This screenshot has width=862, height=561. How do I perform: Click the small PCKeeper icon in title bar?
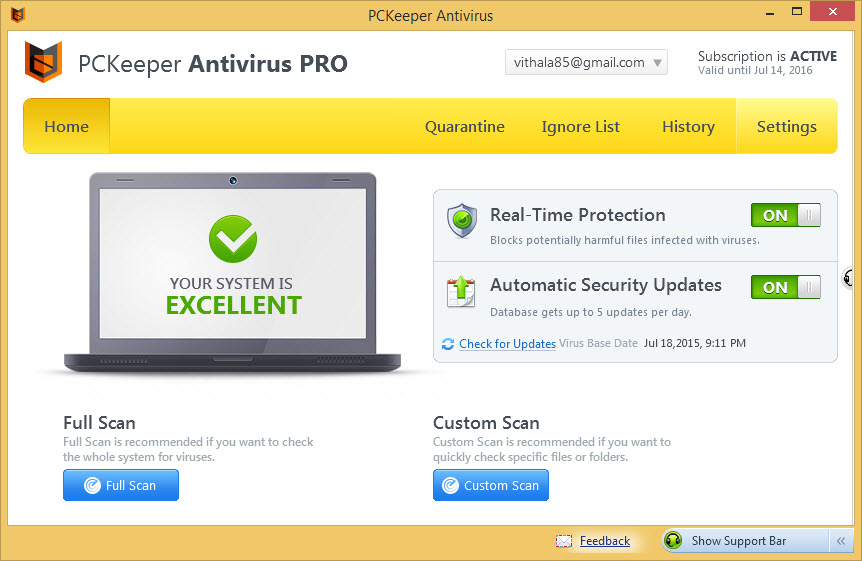18,15
